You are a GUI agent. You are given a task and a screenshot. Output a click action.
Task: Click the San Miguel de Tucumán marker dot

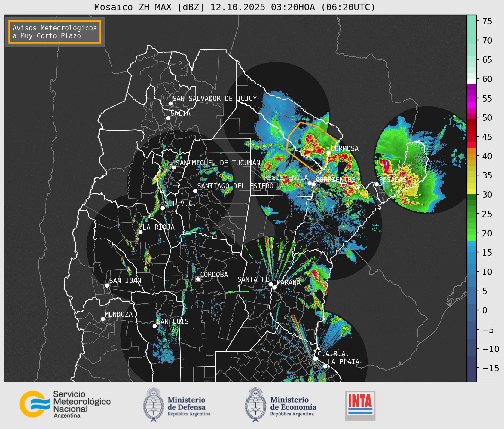tap(174, 167)
